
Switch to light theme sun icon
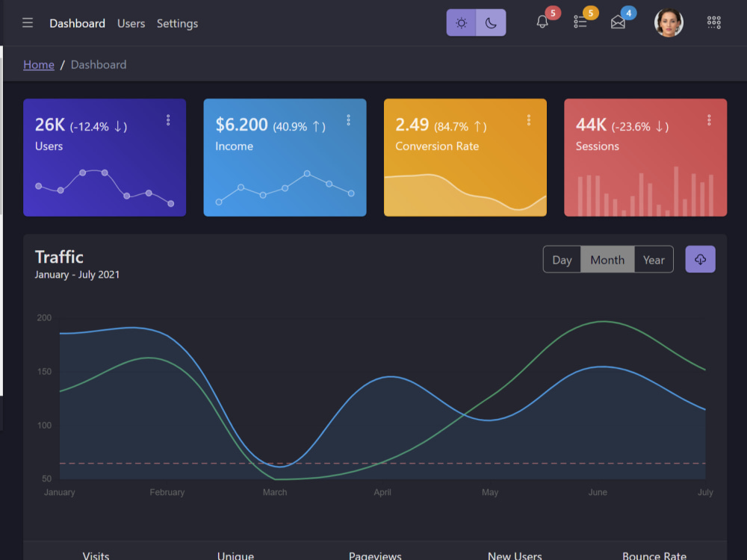click(461, 23)
